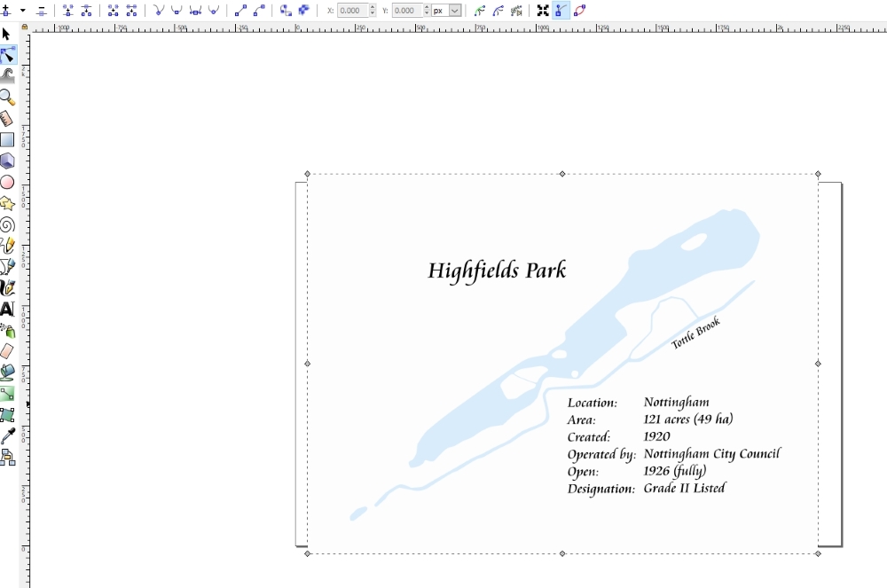Make selected segments curves

(259, 10)
